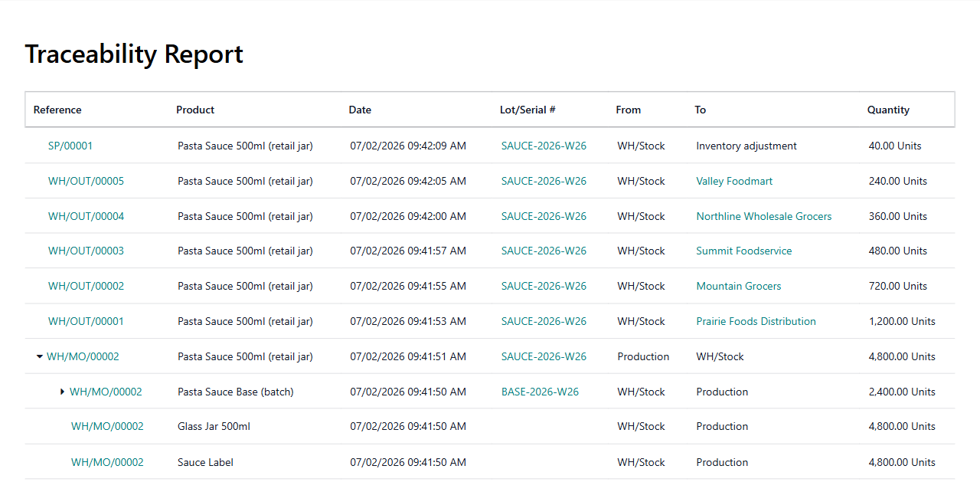
Task: Click the Date column header
Action: click(x=360, y=110)
